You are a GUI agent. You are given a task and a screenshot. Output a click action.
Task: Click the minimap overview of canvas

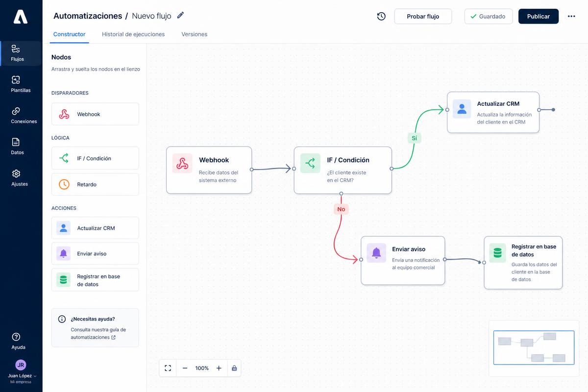pyautogui.click(x=534, y=348)
